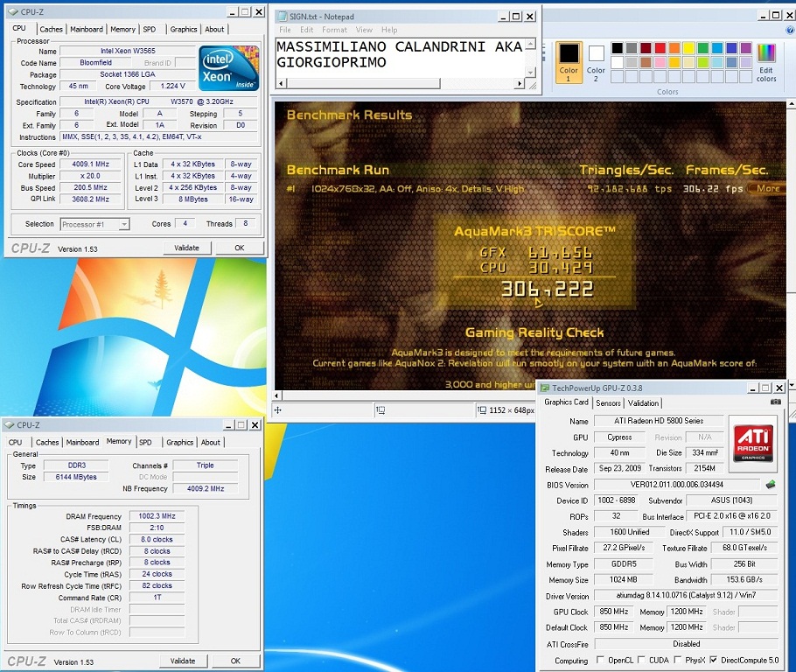The height and width of the screenshot is (672, 796).
Task: Save the BIOS using the GPU-Z chip icon
Action: point(771,485)
